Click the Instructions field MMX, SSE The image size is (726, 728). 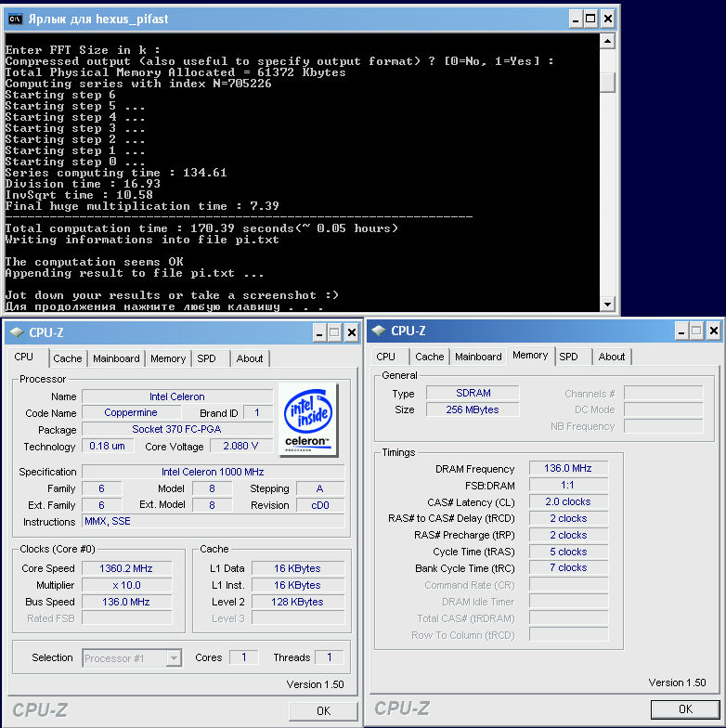[214, 521]
